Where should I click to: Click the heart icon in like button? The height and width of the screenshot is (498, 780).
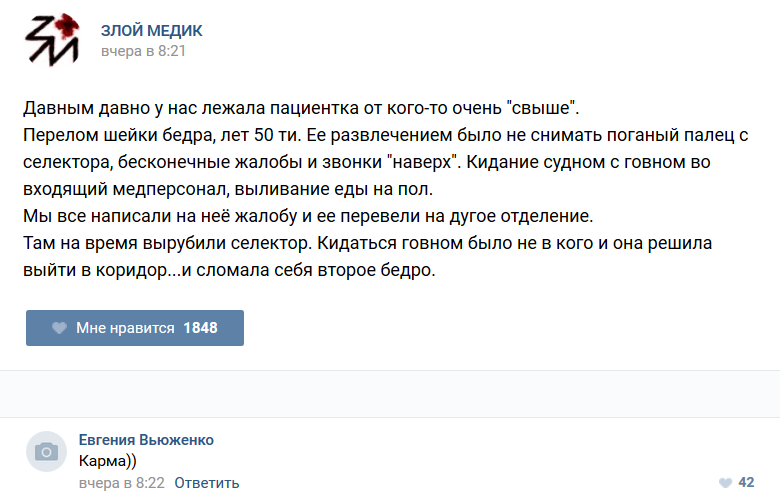pyautogui.click(x=59, y=328)
